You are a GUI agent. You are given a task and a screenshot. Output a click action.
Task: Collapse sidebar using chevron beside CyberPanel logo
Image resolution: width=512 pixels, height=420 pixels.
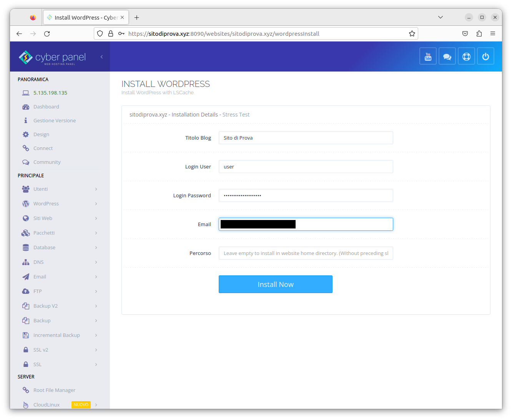pos(101,57)
